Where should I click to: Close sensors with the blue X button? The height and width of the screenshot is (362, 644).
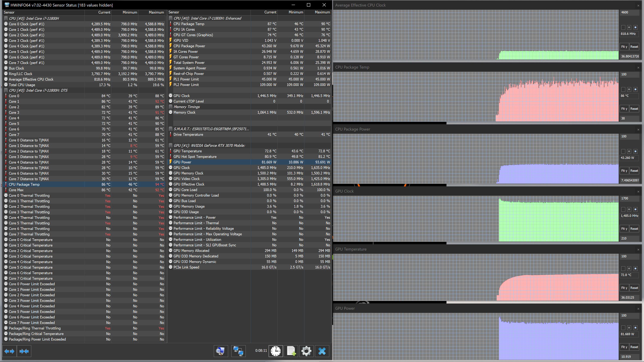point(322,351)
